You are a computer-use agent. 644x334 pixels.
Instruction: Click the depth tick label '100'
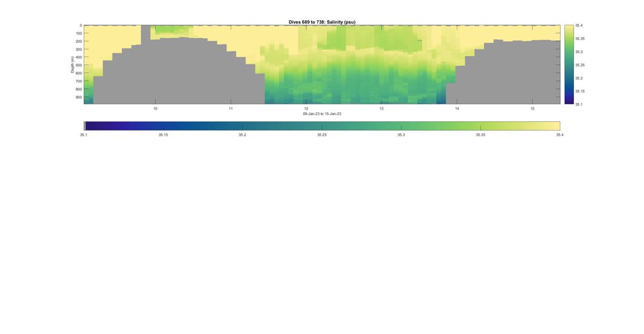point(78,33)
